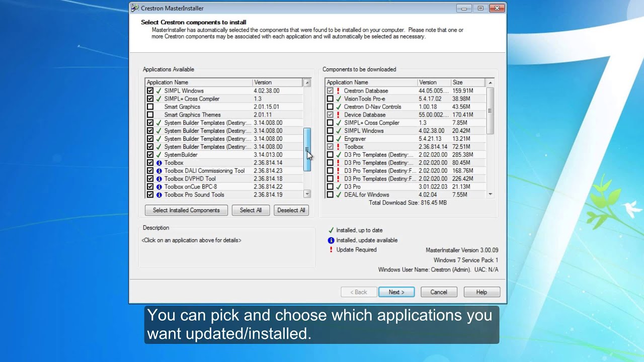The width and height of the screenshot is (644, 362).
Task: Check the D3 Pro checkbox
Action: 330,187
